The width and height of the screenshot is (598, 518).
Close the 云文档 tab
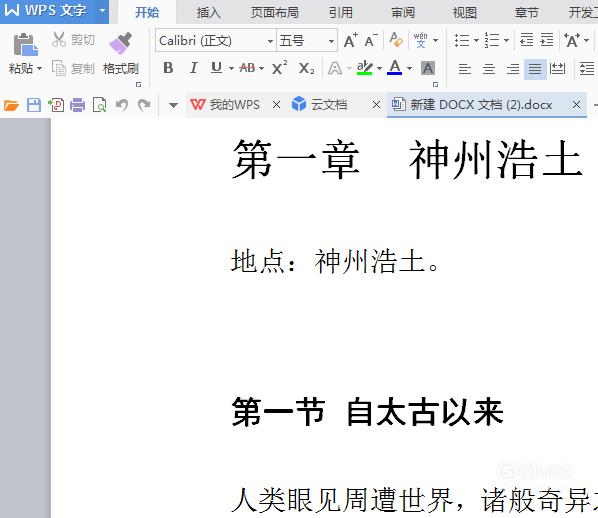coord(376,105)
